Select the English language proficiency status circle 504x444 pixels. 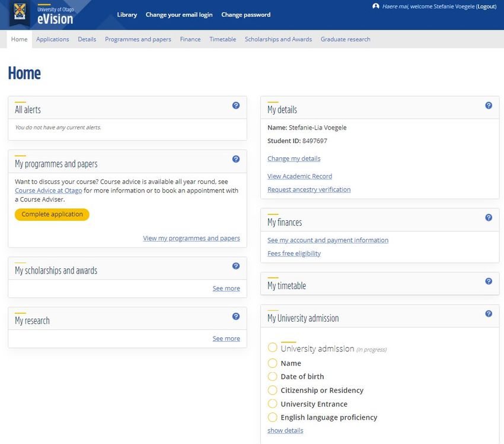[272, 417]
